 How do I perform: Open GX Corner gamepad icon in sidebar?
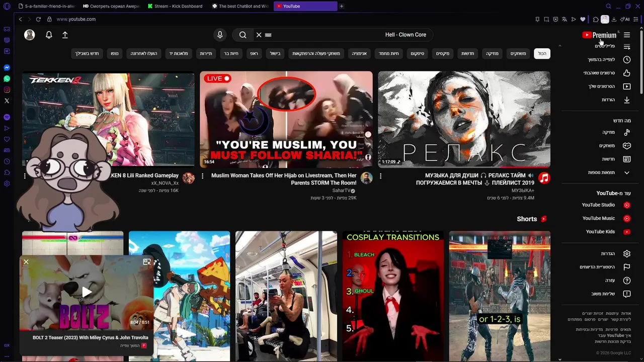[x=7, y=29]
